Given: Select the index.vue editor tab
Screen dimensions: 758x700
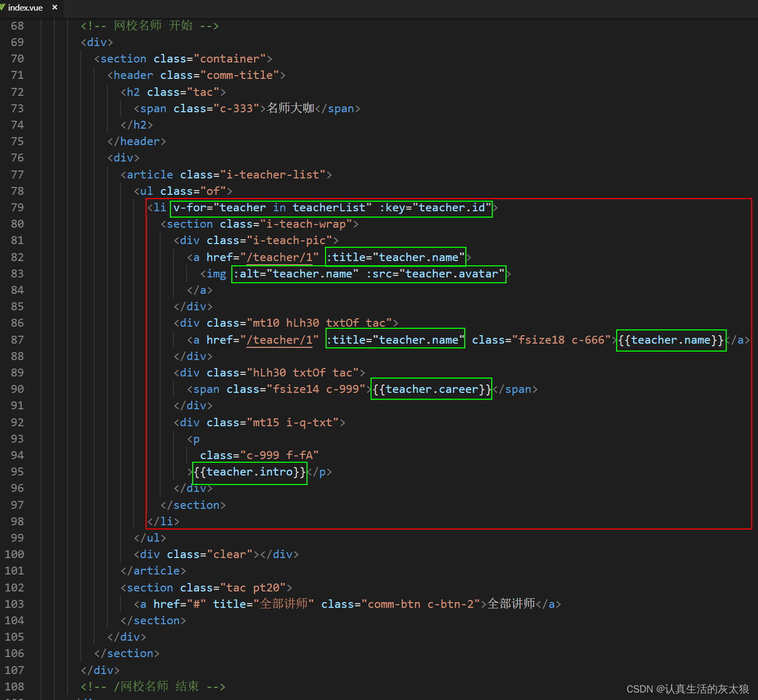Looking at the screenshot, I should point(31,8).
